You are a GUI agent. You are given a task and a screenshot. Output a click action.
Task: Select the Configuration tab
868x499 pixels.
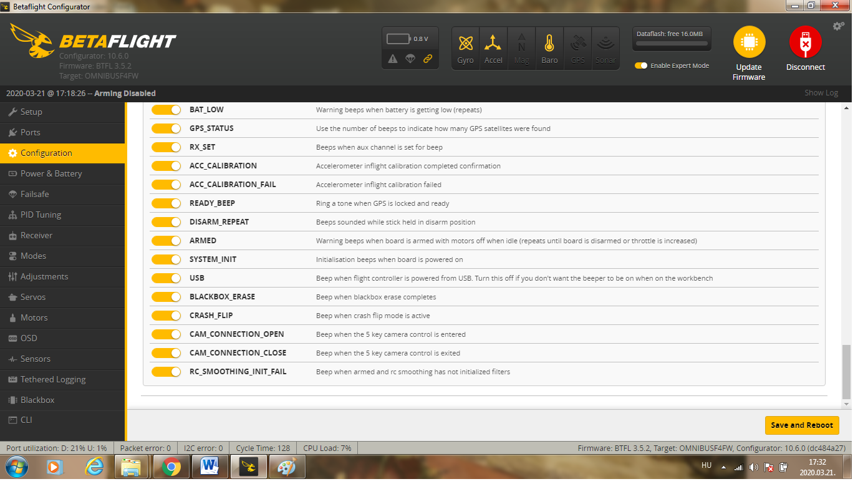[x=62, y=153]
